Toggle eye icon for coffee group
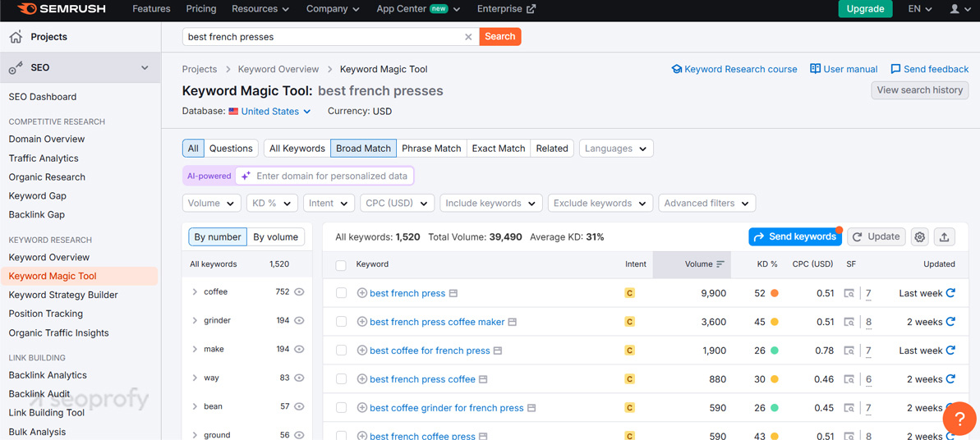Viewport: 980px width, 440px height. (x=299, y=292)
